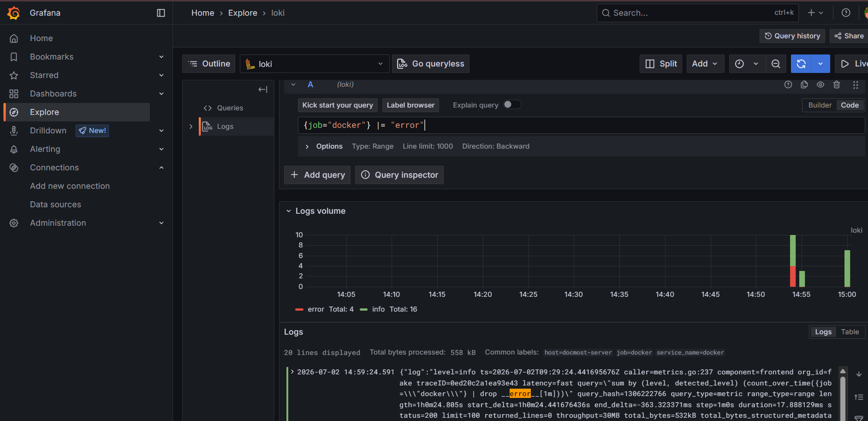Duplicate query A
Screen dimensions: 868x421
(x=804, y=84)
